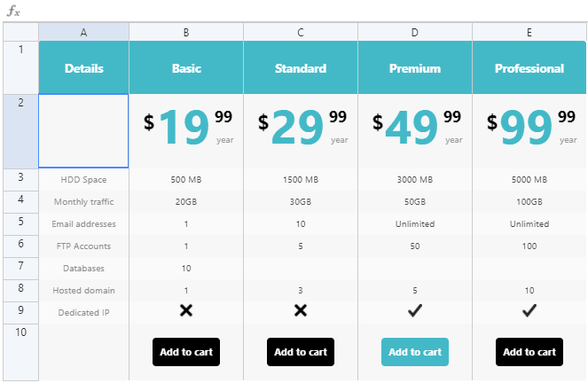588x383 pixels.
Task: Select row 7 header
Action: tap(20, 268)
